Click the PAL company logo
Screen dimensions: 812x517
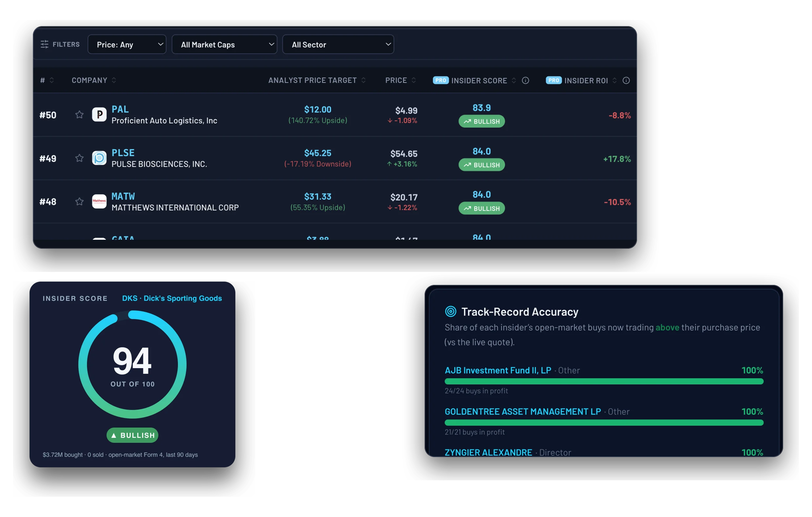(99, 115)
